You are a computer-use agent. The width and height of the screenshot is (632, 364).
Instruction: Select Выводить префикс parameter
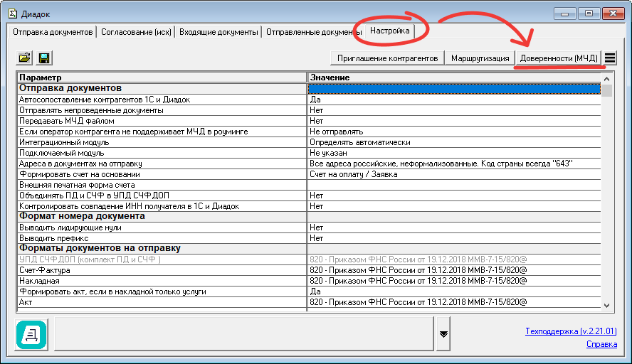pyautogui.click(x=162, y=238)
